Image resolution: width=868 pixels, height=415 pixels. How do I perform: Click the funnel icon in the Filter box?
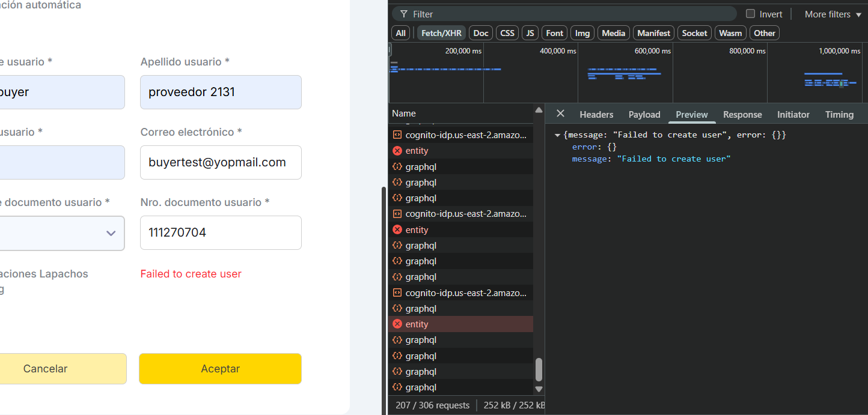[x=404, y=14]
